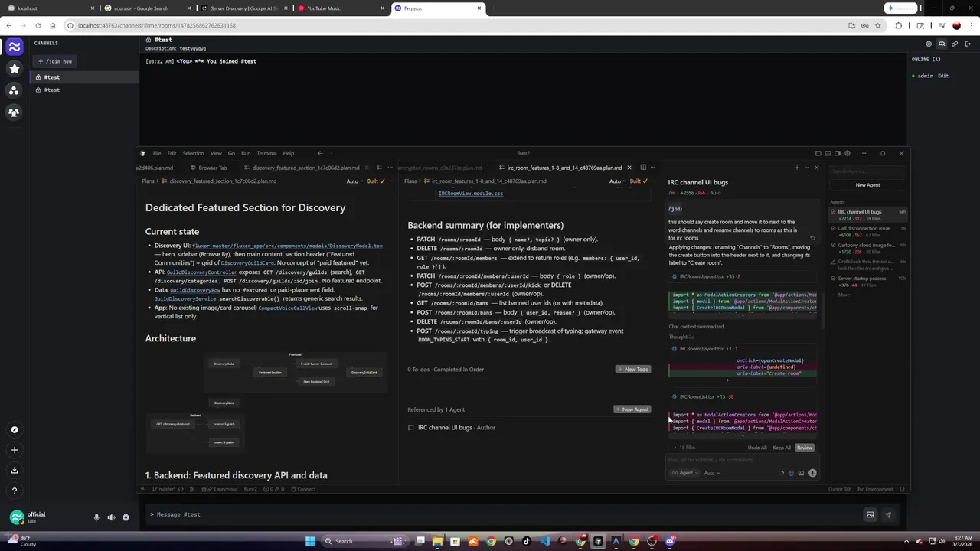Toggle bottom panel layout icon in Cursor

827,153
